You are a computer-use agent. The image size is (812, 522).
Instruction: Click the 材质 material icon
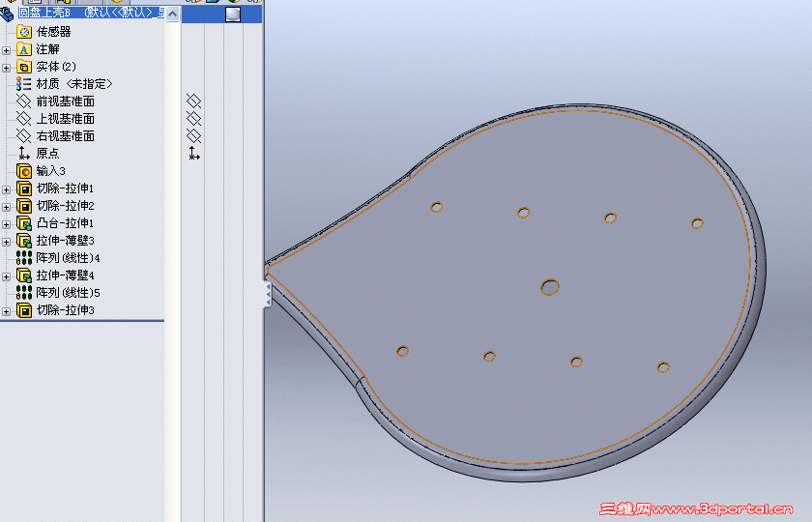coord(24,84)
